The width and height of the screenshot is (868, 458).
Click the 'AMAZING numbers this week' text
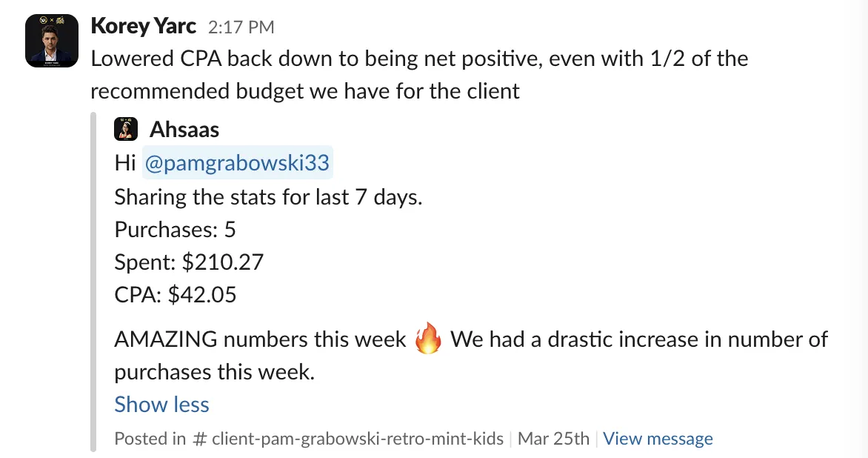click(x=260, y=339)
